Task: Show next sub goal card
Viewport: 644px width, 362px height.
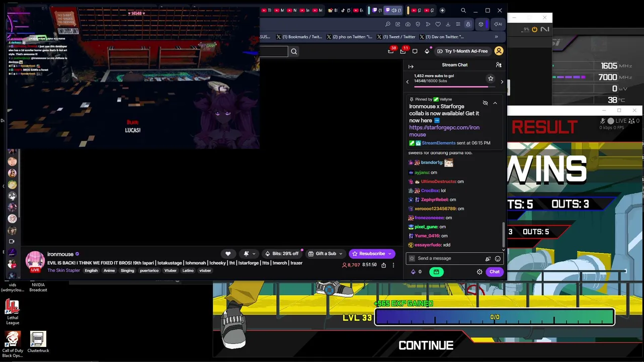Action: [502, 81]
